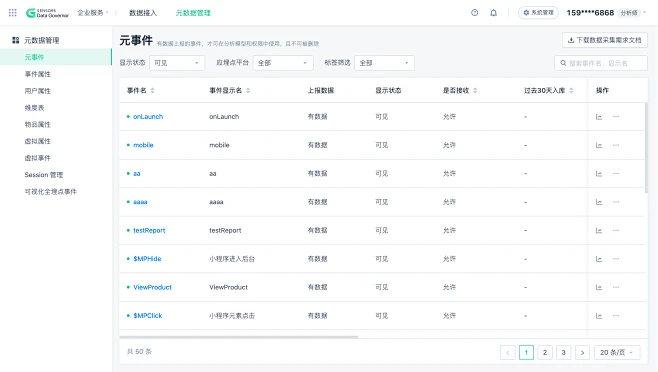
Task: Open more actions for ViewProduct row
Action: (616, 287)
